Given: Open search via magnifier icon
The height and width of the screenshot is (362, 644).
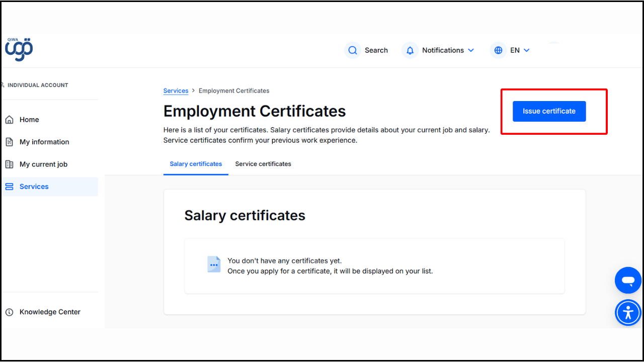Looking at the screenshot, I should click(353, 50).
